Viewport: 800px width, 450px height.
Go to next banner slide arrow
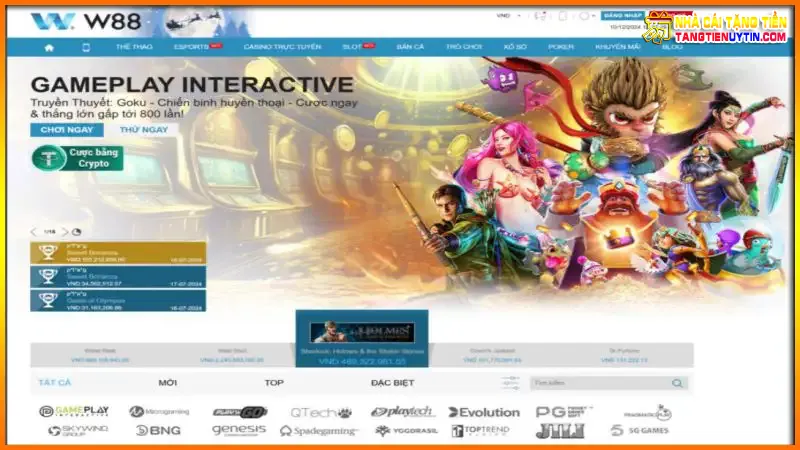tap(65, 232)
